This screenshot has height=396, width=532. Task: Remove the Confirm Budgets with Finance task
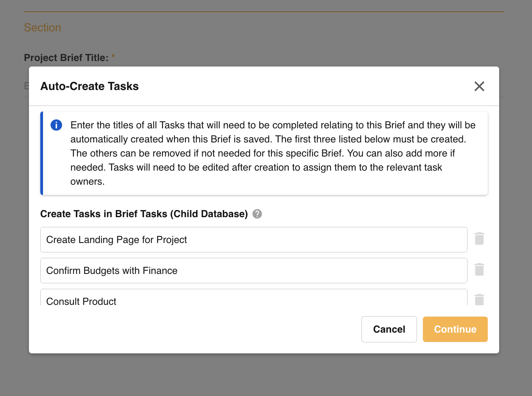479,270
